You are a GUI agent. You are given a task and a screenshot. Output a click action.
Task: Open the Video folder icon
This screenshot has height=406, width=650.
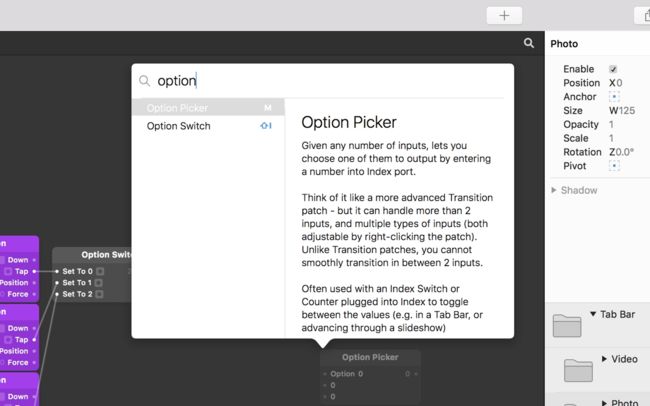pyautogui.click(x=578, y=370)
